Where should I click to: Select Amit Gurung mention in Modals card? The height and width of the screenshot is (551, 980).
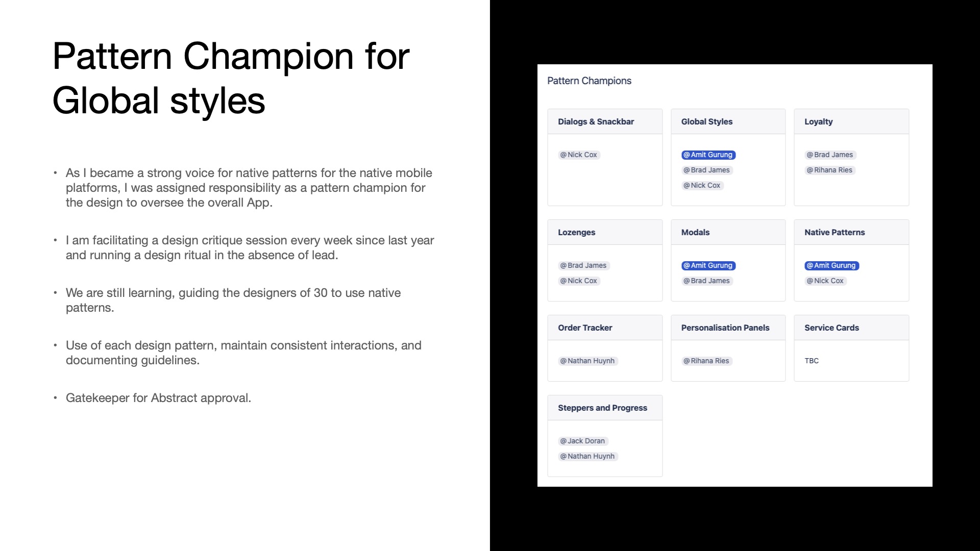[x=708, y=266]
